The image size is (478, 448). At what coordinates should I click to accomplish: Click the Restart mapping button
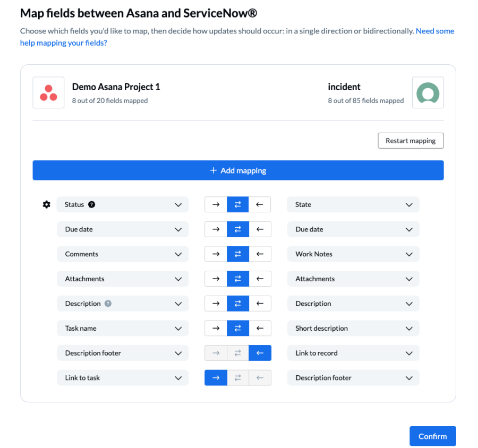[x=410, y=140]
